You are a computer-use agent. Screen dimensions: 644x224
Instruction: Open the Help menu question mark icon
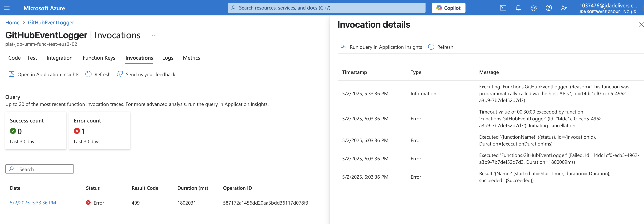tap(549, 8)
